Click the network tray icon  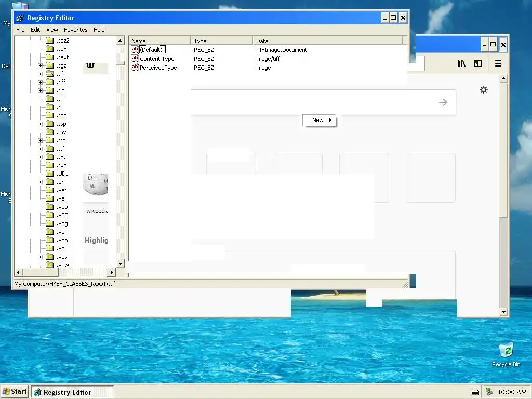pyautogui.click(x=489, y=392)
